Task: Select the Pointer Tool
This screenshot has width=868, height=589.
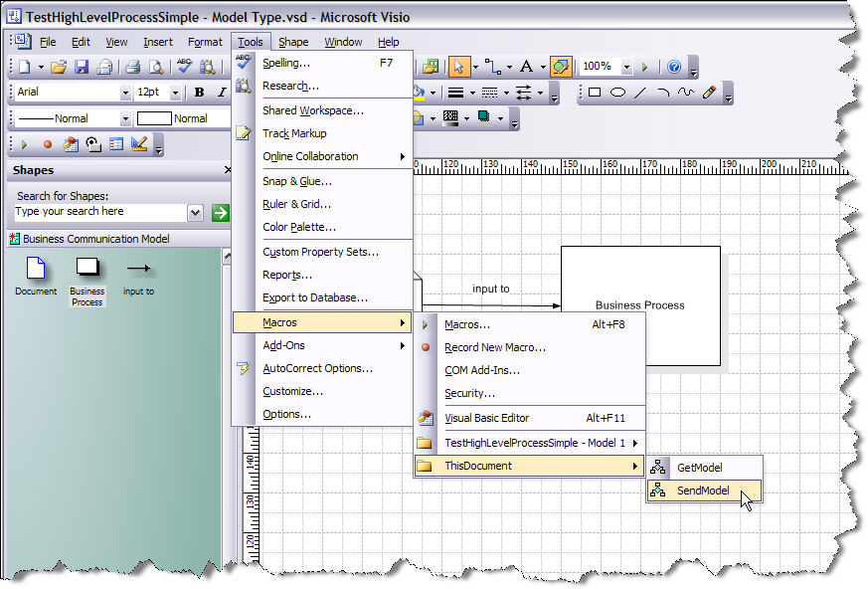Action: pyautogui.click(x=459, y=67)
